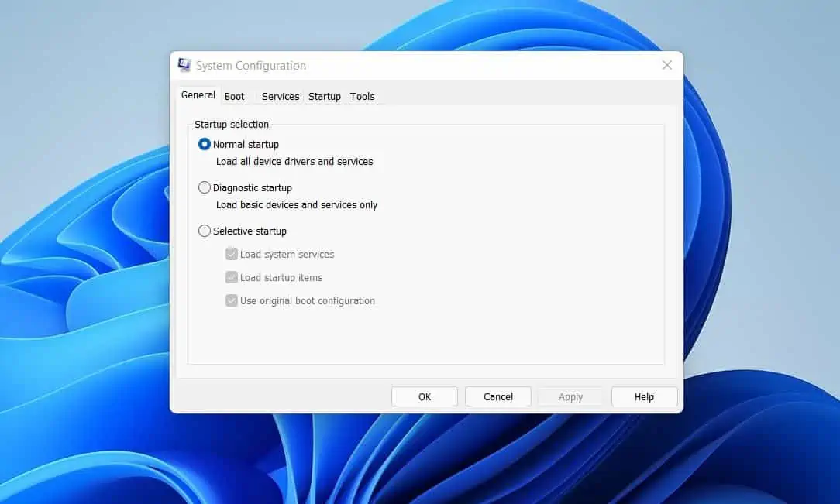Choose the Diagnostic startup option

coord(204,188)
